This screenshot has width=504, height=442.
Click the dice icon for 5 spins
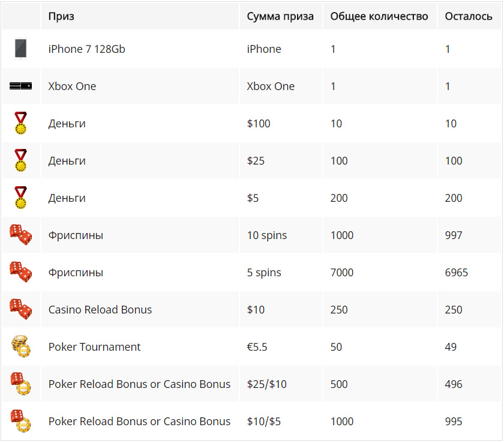[21, 272]
